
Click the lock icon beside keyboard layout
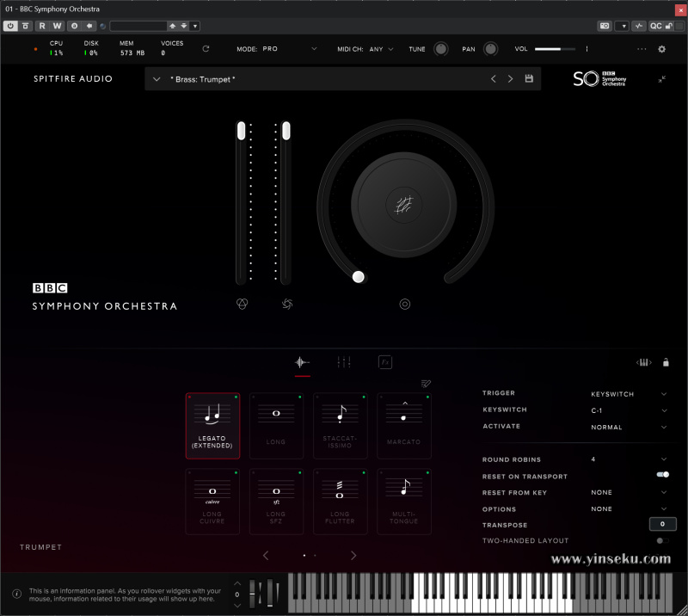666,362
